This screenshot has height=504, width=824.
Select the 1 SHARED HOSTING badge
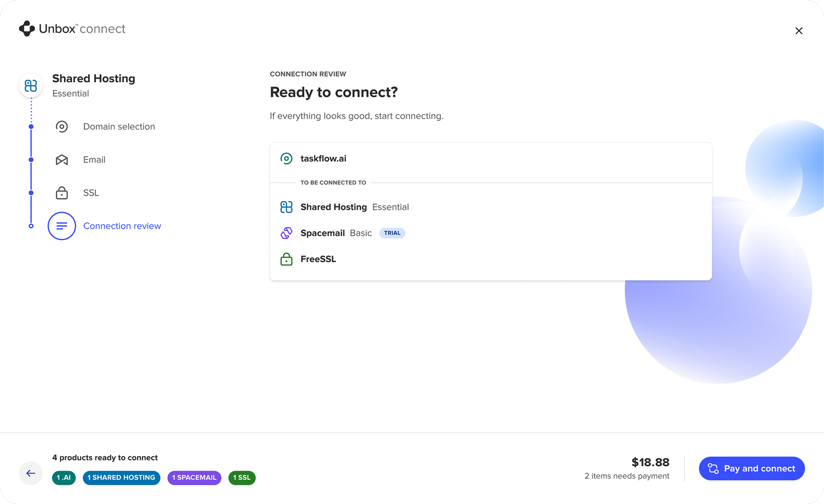tap(122, 477)
